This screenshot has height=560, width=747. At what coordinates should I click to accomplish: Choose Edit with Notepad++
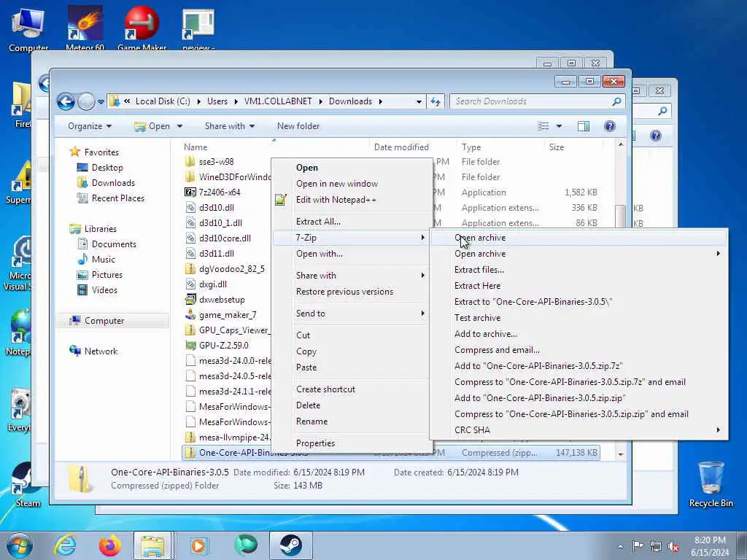(x=336, y=200)
